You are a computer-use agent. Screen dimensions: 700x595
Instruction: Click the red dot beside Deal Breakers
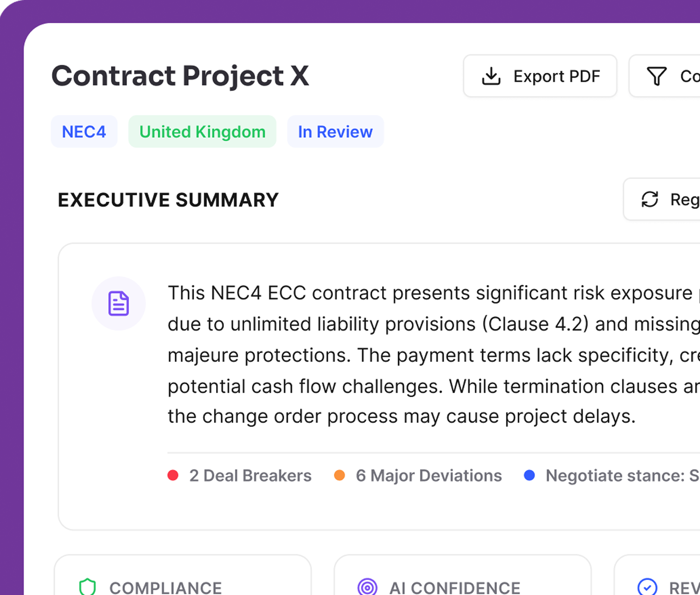pyautogui.click(x=174, y=476)
